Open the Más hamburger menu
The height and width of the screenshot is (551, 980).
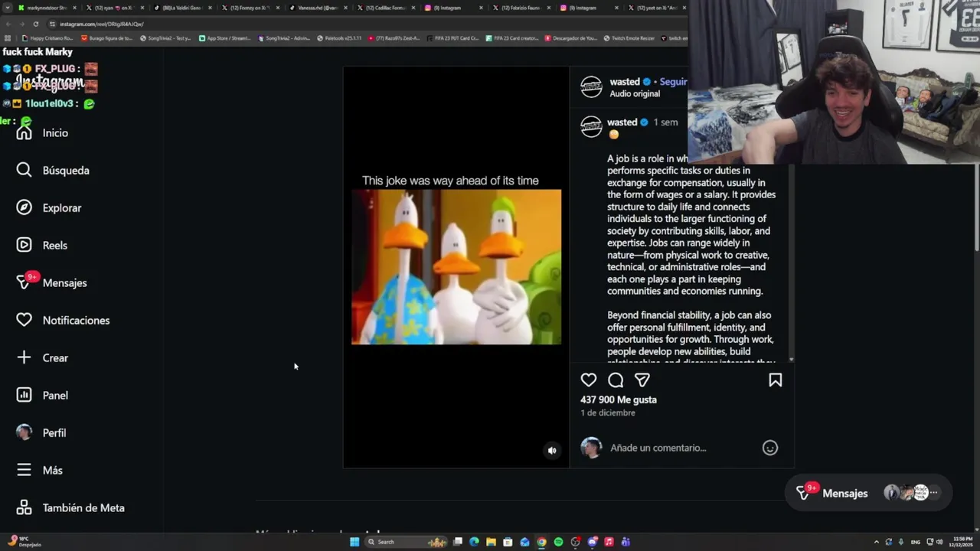[x=24, y=470]
